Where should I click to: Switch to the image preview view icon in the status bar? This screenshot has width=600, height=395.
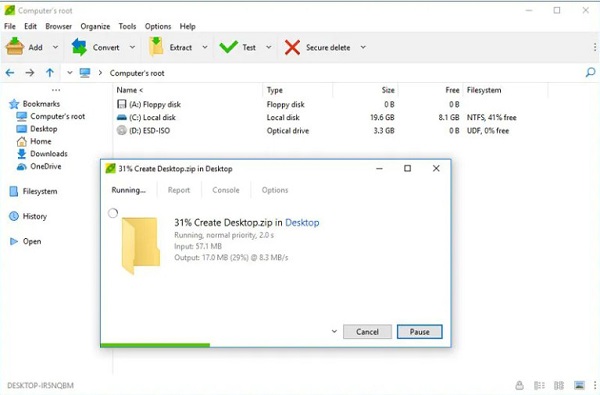[x=579, y=385]
